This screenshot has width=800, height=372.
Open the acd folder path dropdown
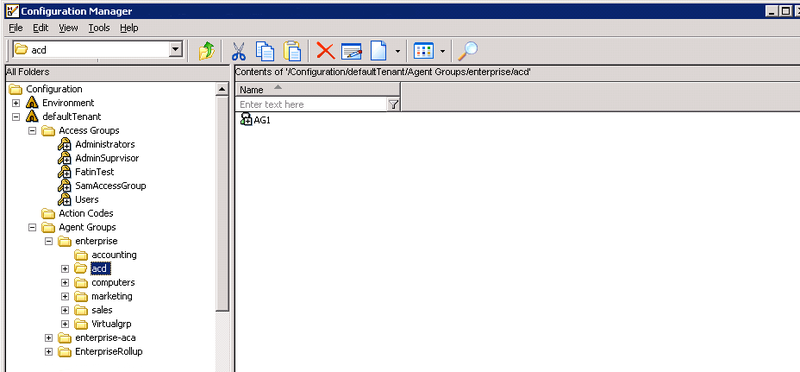point(176,50)
